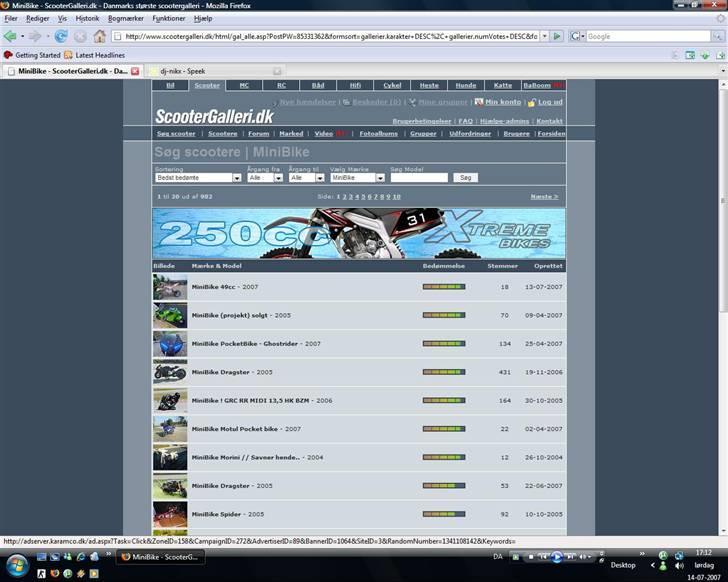Click the Log ud lock link
The image size is (728, 582).
546,102
